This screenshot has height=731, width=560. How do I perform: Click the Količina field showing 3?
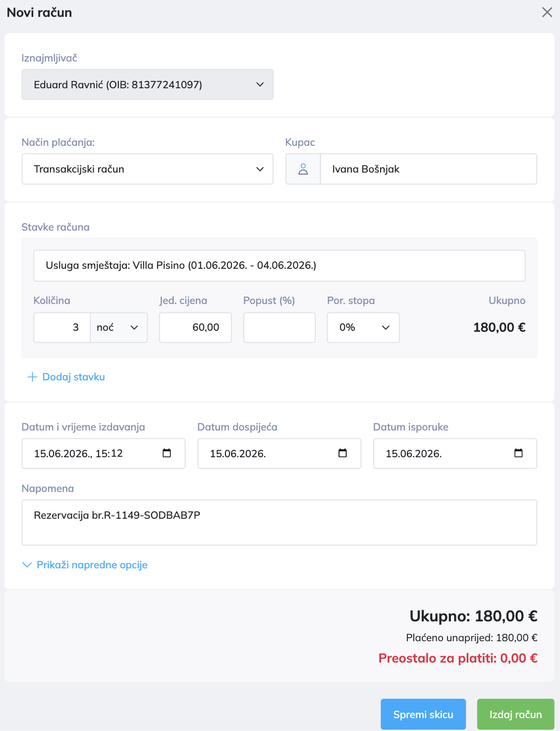point(62,327)
